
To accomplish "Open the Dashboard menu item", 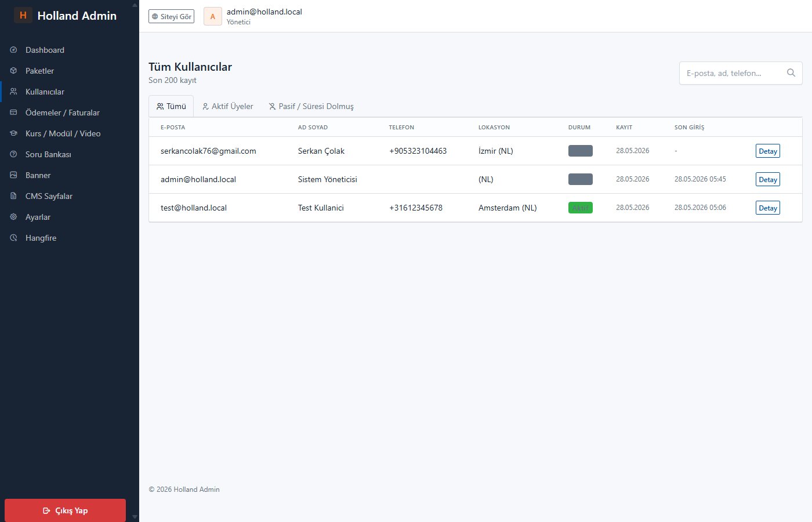I will click(70, 50).
